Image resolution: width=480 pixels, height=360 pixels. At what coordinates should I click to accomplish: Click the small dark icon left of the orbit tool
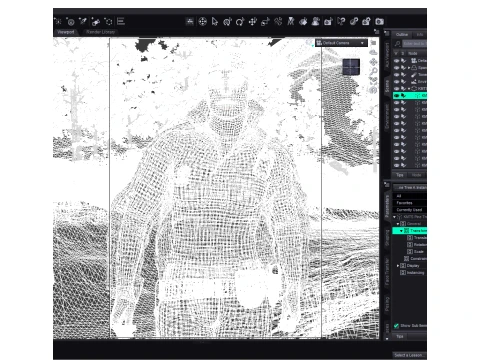click(190, 22)
